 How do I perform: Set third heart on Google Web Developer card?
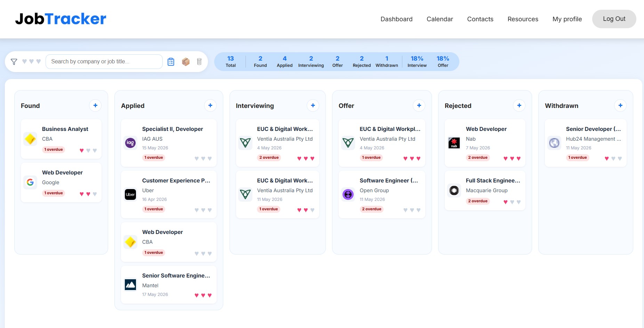(x=95, y=194)
